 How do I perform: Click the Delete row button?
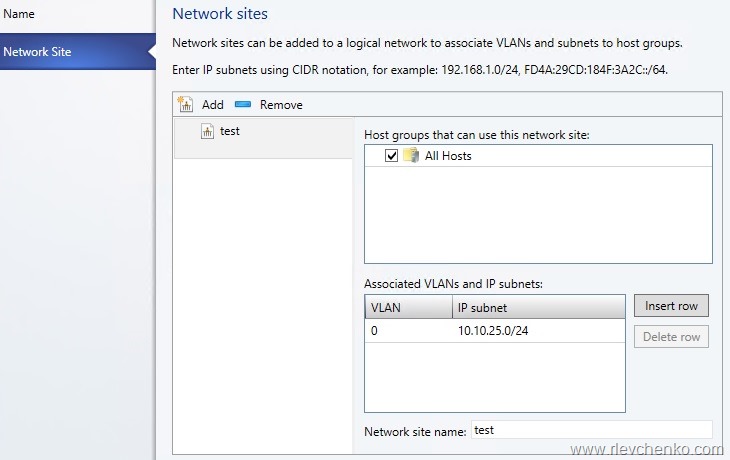point(671,337)
